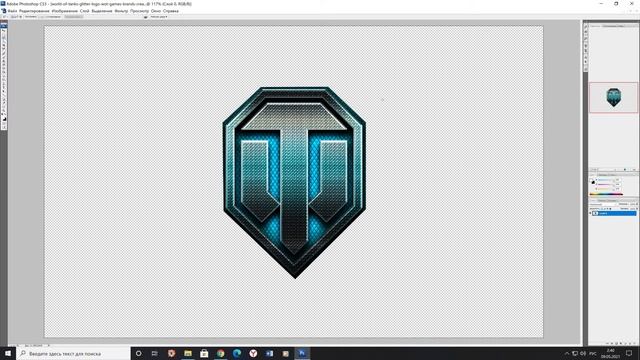Open the Просмотр menu
640x360 pixels.
140,11
